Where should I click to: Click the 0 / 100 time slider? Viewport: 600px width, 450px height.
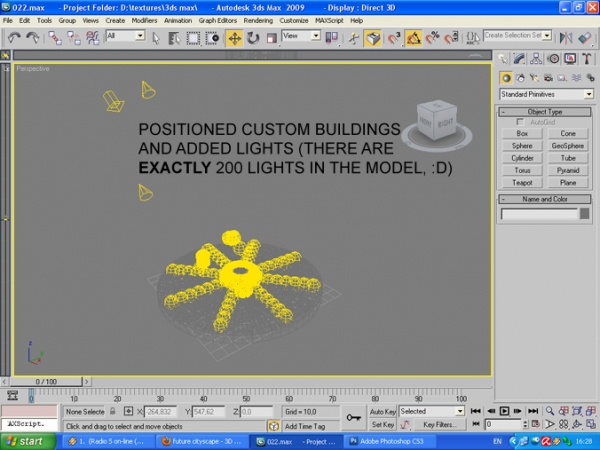46,382
